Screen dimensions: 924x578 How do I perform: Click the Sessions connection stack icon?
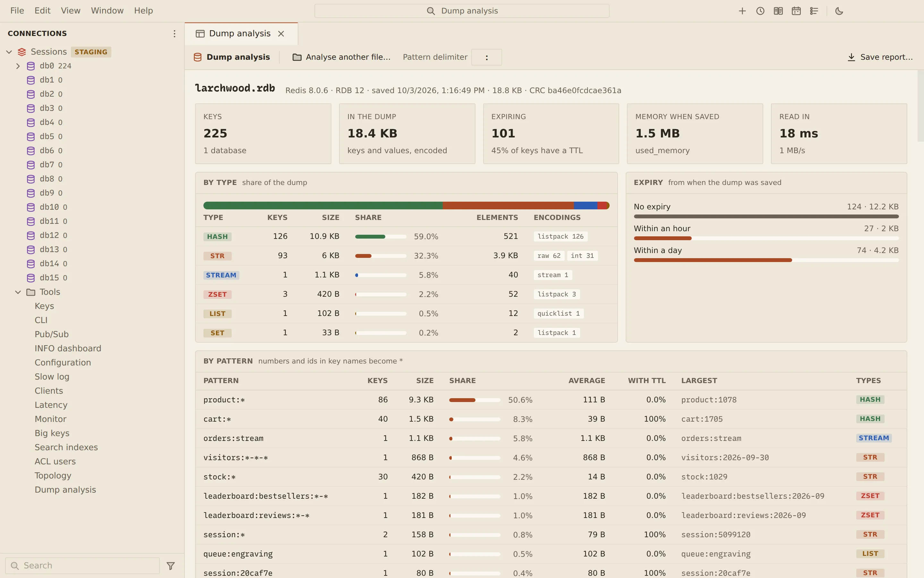pyautogui.click(x=22, y=52)
